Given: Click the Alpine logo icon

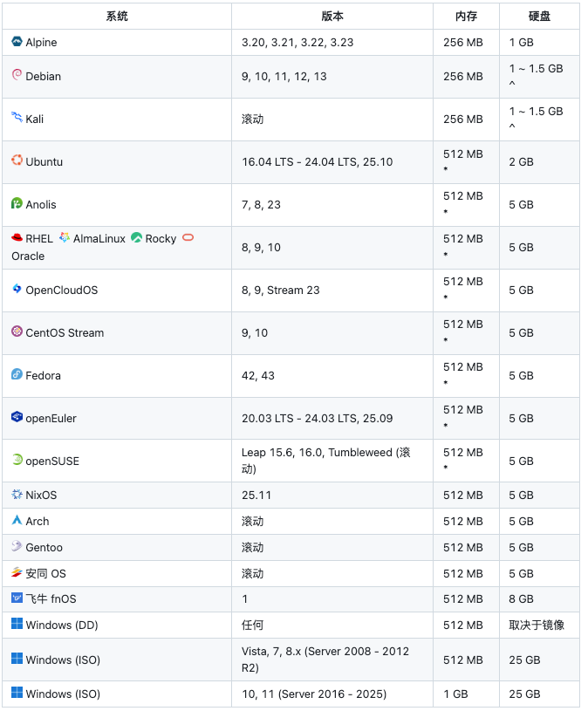Looking at the screenshot, I should pyautogui.click(x=17, y=42).
